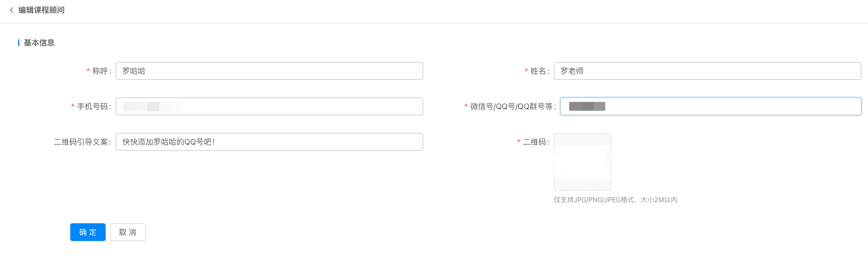Focus the 称呼 field containing 罗哈哈

coord(269,71)
